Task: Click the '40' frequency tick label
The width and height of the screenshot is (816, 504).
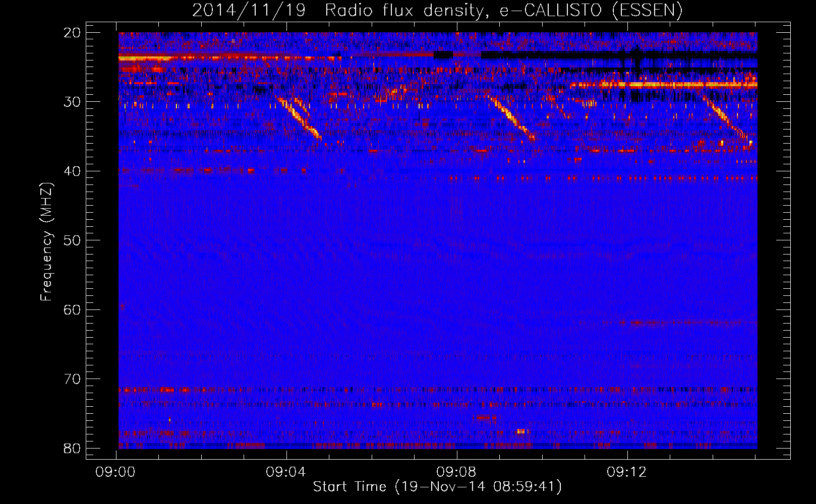Action: coord(72,171)
